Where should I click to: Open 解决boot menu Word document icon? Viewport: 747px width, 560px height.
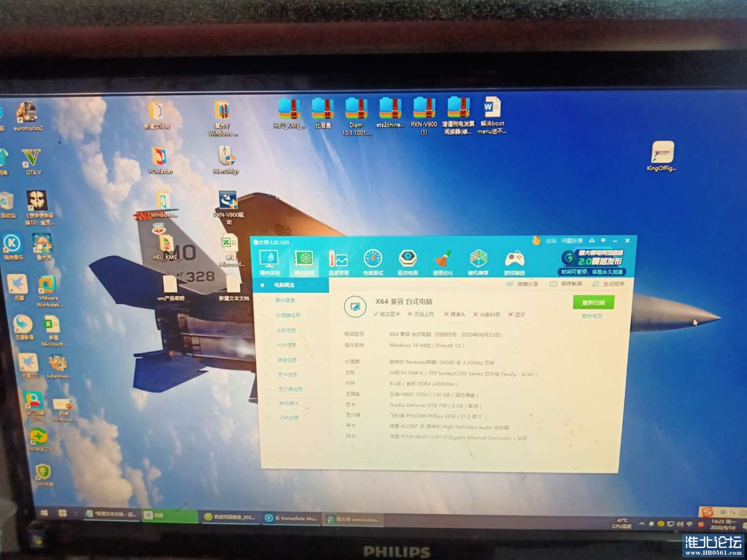tap(492, 116)
